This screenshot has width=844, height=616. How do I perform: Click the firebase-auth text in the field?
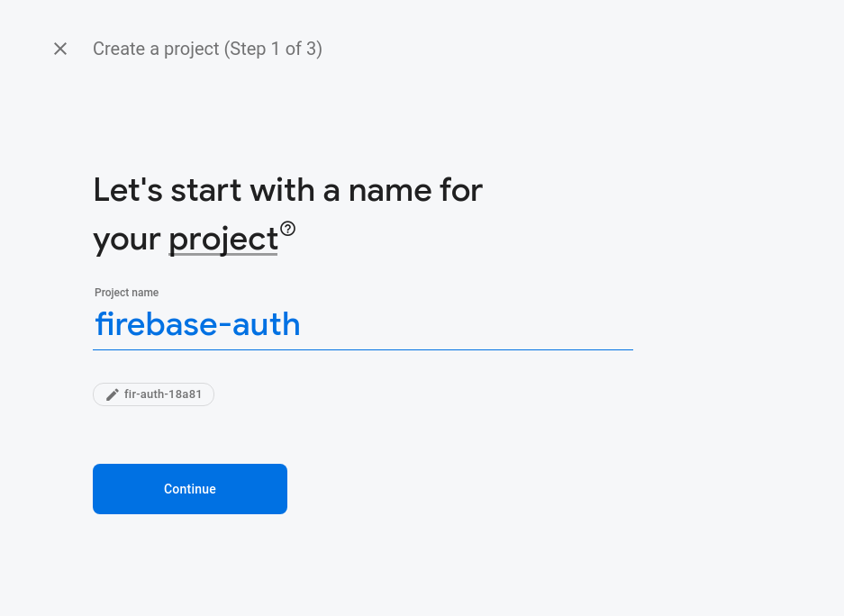pyautogui.click(x=197, y=324)
